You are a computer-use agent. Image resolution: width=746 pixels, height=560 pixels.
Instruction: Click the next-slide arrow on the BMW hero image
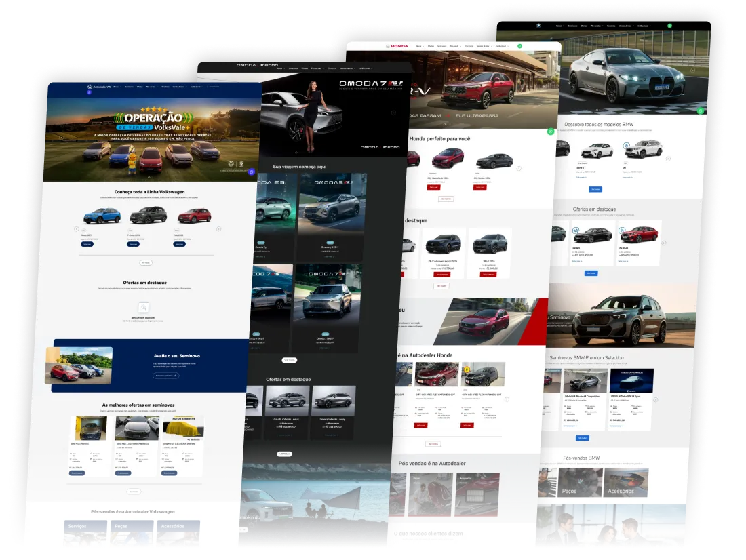pyautogui.click(x=692, y=71)
